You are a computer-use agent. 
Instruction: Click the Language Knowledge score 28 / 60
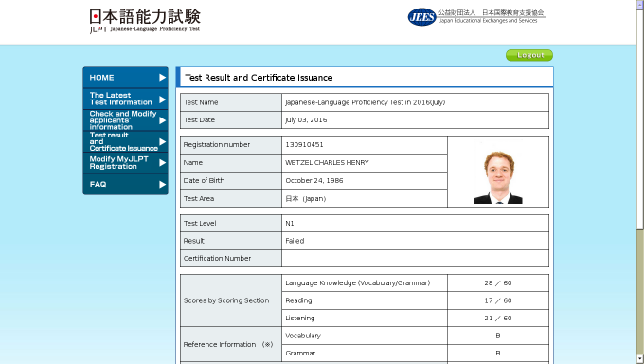coord(498,283)
